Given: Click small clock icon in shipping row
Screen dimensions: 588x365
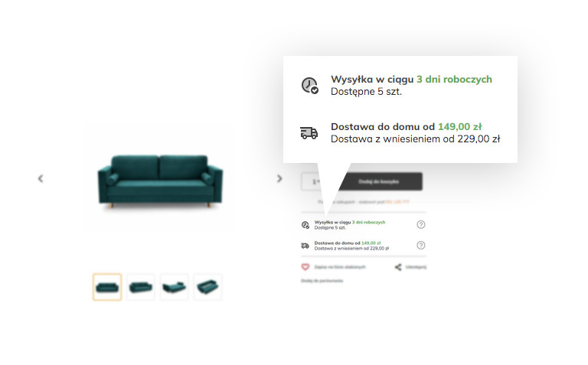Looking at the screenshot, I should point(305,225).
